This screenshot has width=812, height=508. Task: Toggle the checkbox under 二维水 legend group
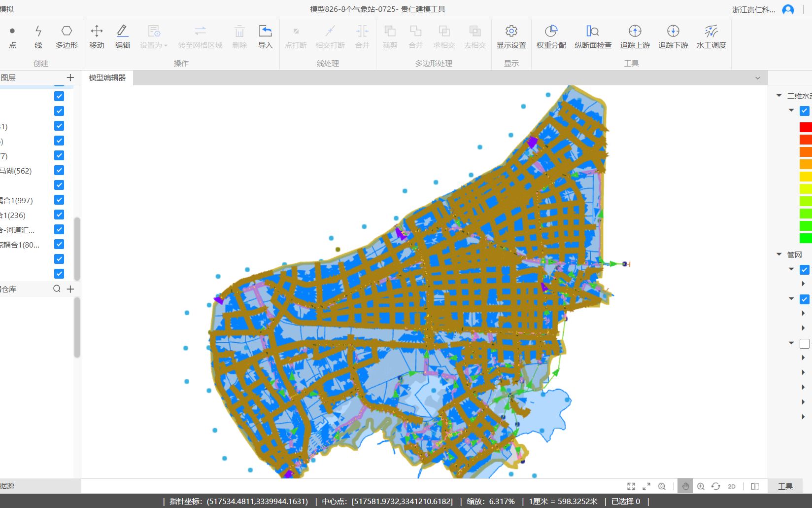coord(805,110)
